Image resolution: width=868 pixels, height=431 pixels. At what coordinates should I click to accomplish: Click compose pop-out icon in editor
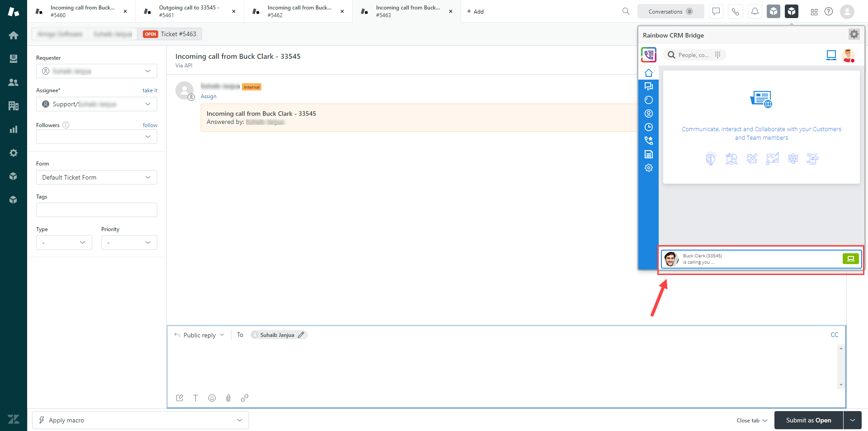pos(179,398)
